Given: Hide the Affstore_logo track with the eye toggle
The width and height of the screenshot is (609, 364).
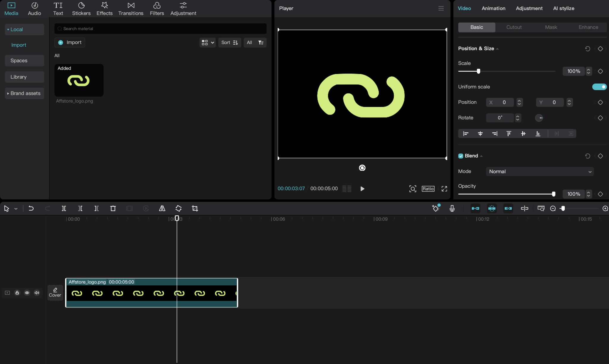Looking at the screenshot, I should click(x=27, y=293).
